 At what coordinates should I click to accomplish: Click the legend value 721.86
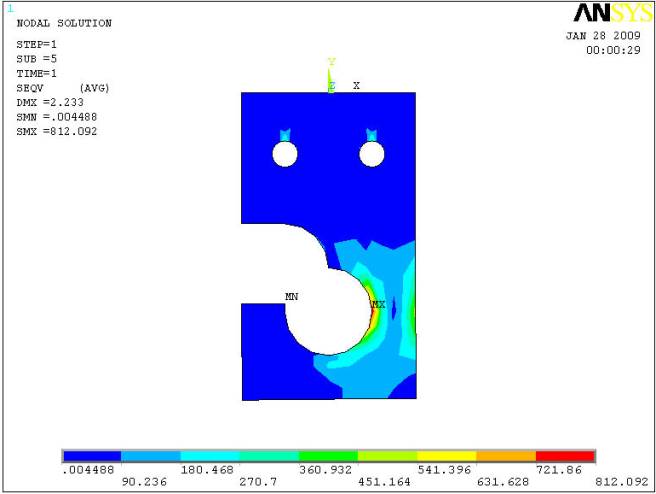[x=559, y=470]
